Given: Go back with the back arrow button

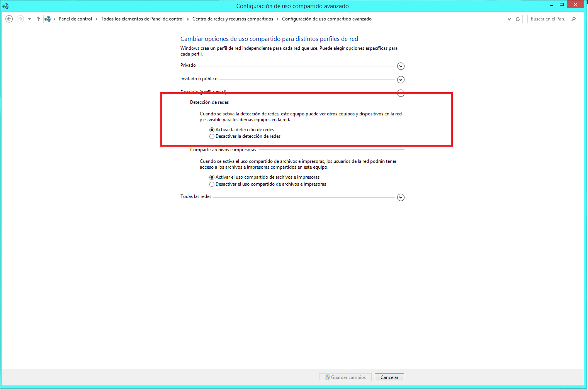Looking at the screenshot, I should [x=9, y=19].
